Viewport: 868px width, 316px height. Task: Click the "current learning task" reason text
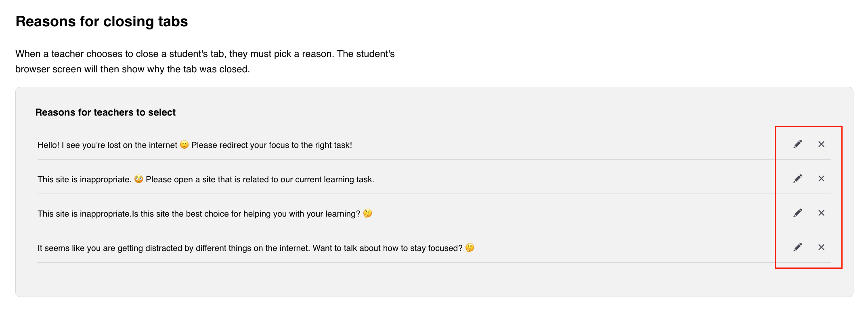click(x=206, y=179)
